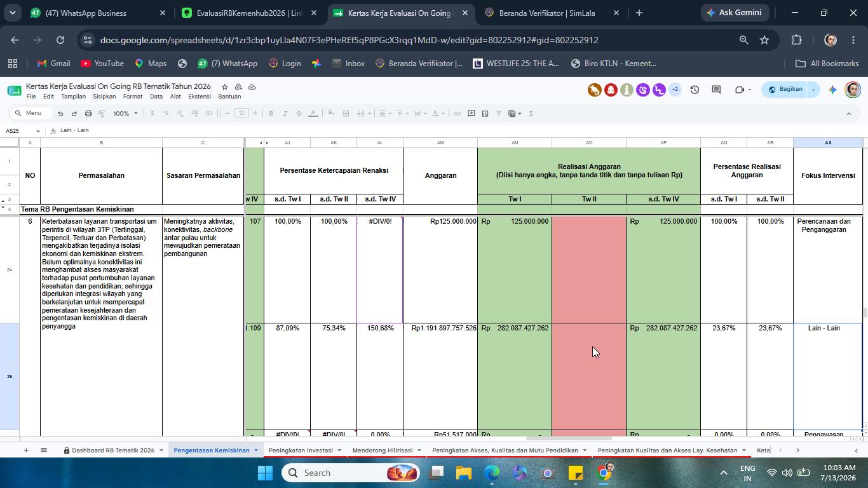Open Functions sigma icon
This screenshot has width=868, height=488.
pos(531,113)
